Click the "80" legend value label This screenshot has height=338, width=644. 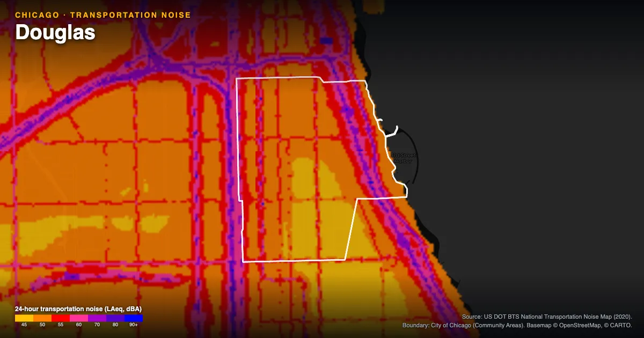(115, 325)
